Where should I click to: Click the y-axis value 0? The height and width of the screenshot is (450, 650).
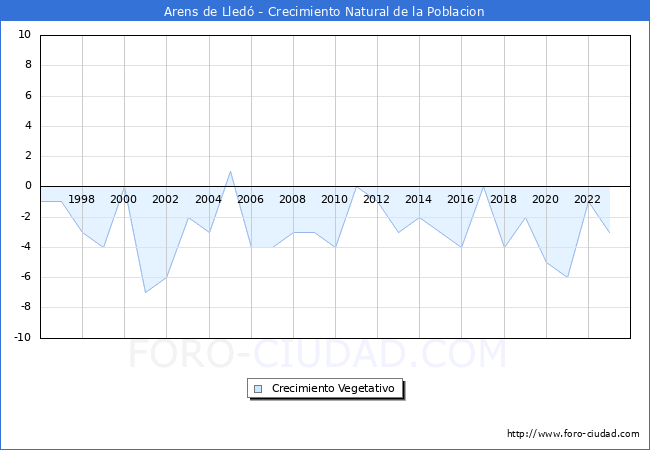[28, 186]
